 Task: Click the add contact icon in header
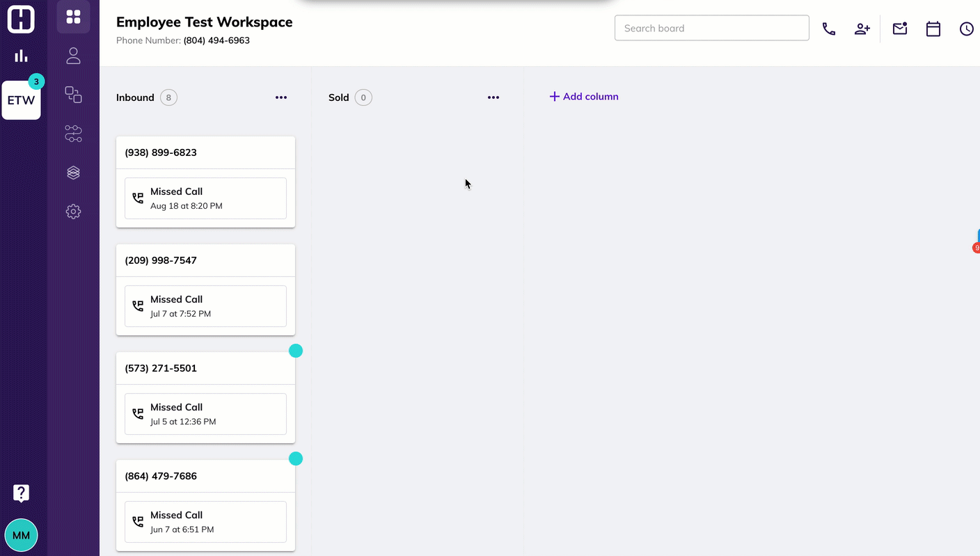[x=862, y=29]
